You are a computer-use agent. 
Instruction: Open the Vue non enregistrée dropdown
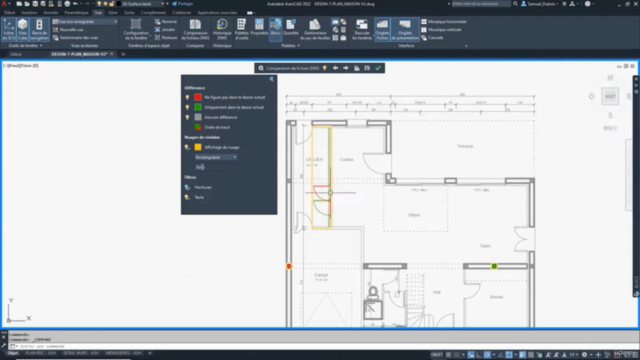[x=84, y=22]
